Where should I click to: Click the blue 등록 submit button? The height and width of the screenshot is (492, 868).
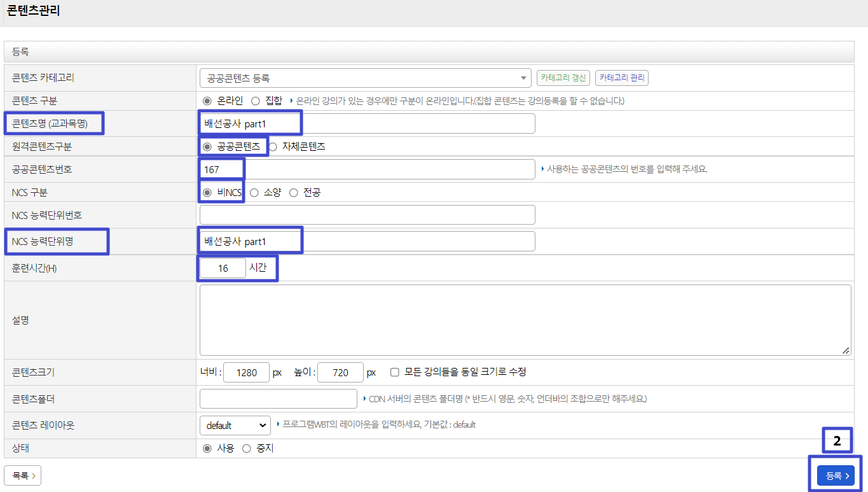coord(835,475)
